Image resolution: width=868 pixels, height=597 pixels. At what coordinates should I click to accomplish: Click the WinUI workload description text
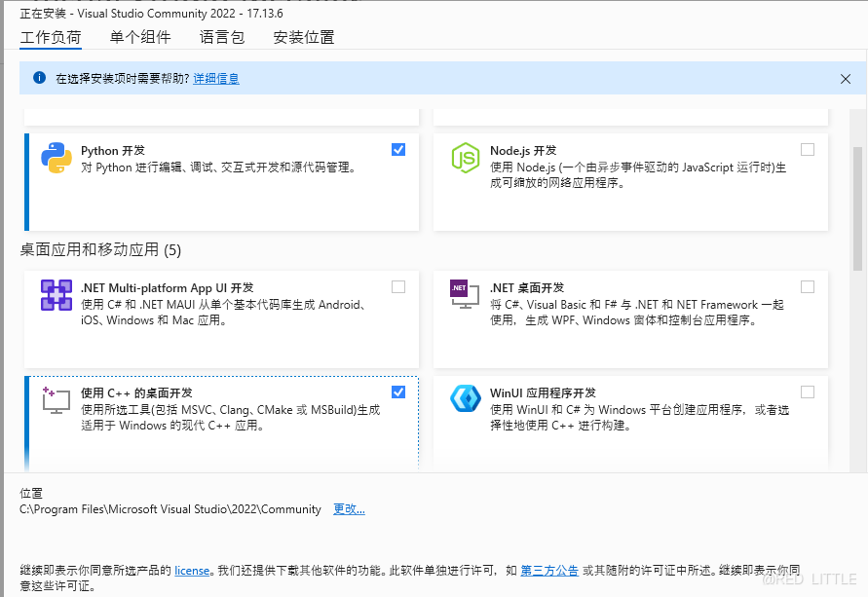639,417
